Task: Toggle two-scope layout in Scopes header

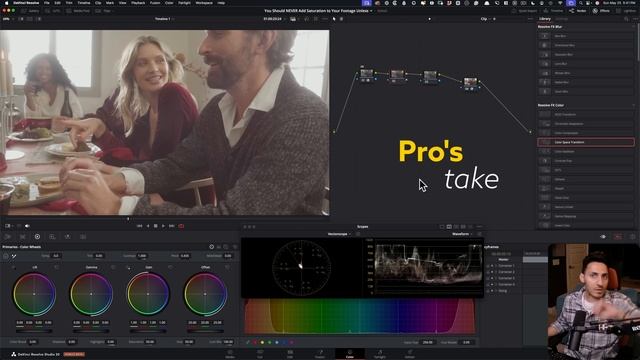Action: pyautogui.click(x=449, y=227)
